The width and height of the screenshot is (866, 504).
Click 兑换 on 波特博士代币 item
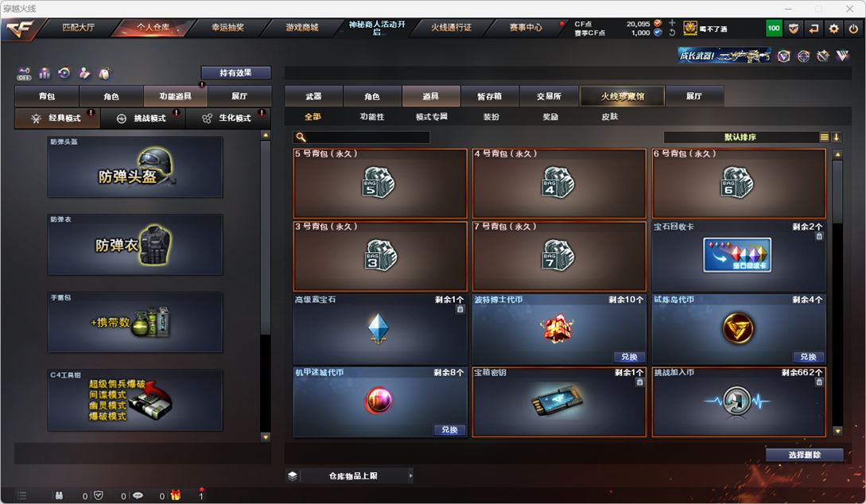pyautogui.click(x=629, y=357)
